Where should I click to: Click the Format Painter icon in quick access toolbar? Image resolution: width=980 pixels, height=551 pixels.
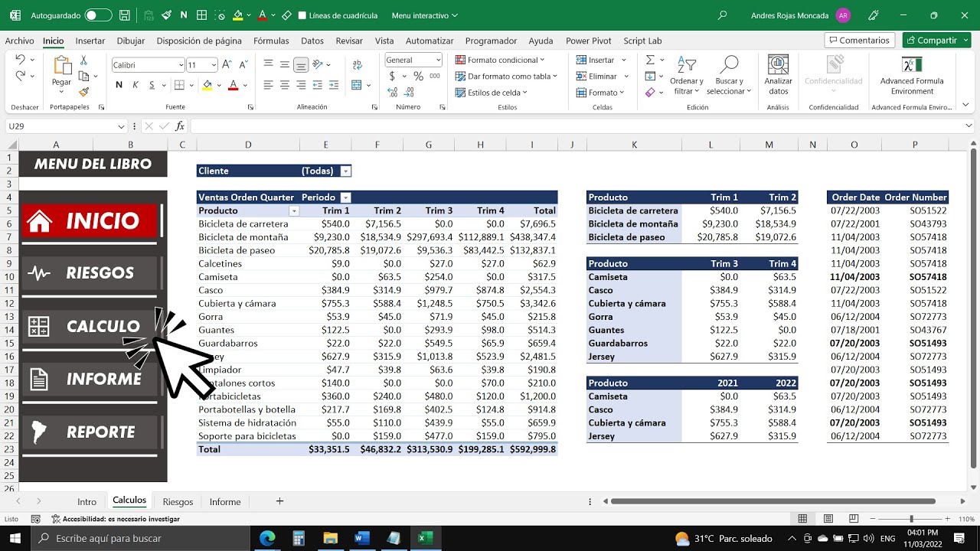point(166,15)
